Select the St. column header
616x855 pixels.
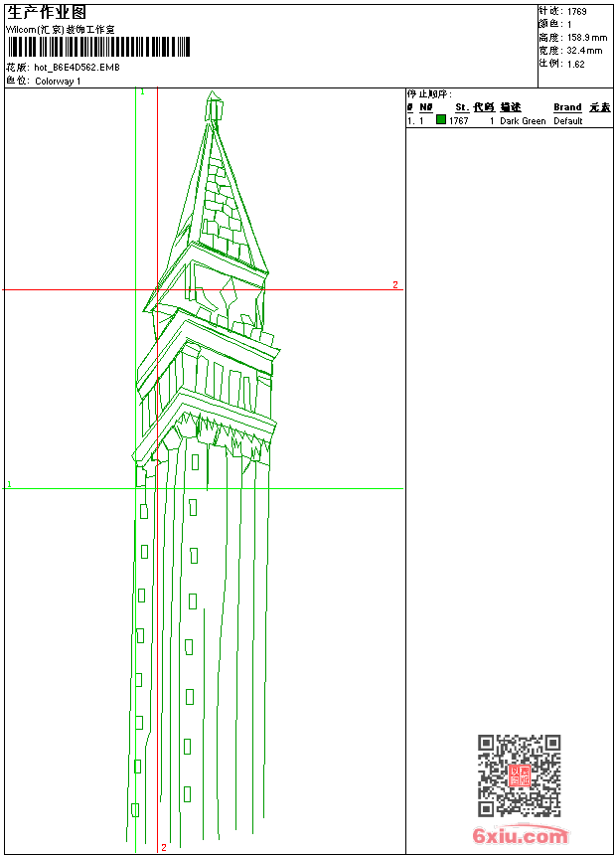[461, 107]
